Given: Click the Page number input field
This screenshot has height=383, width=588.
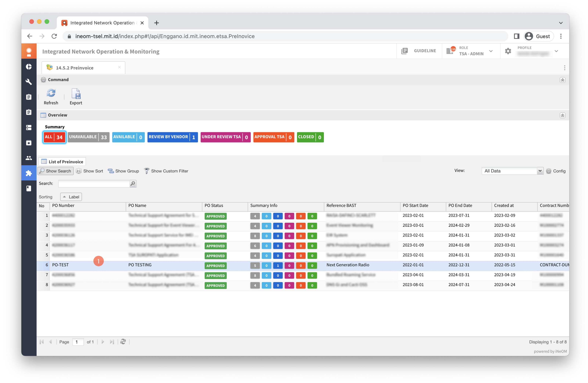Looking at the screenshot, I should click(x=78, y=342).
